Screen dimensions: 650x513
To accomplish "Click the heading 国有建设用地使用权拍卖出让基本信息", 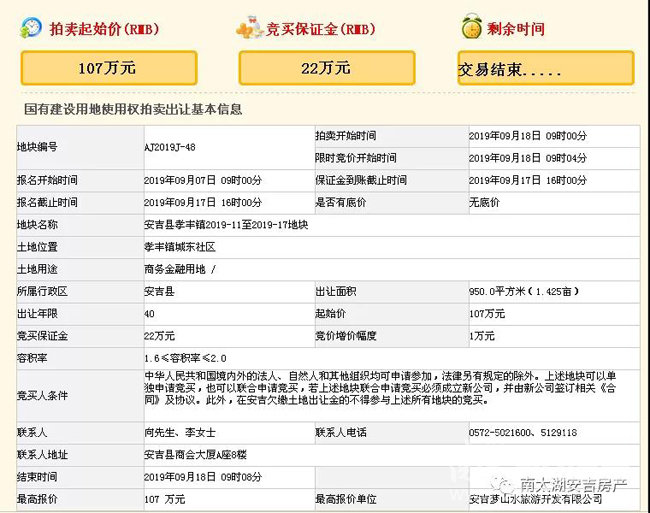I will click(133, 109).
